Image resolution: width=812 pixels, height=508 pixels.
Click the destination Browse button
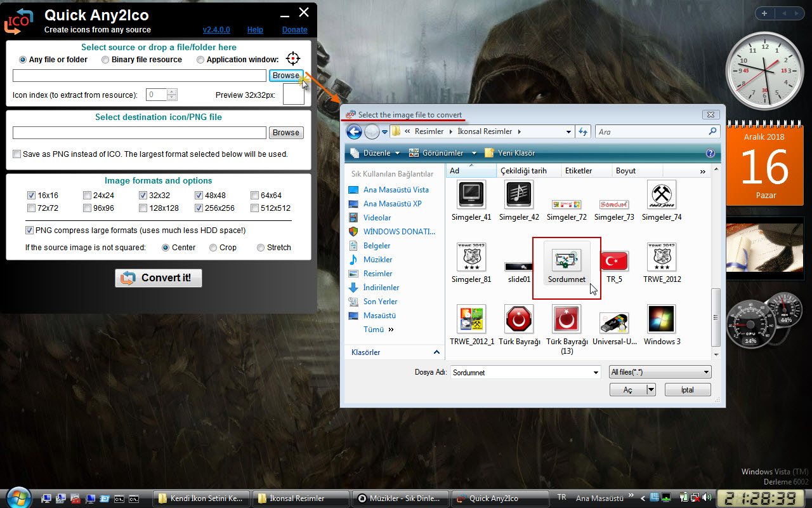click(286, 133)
